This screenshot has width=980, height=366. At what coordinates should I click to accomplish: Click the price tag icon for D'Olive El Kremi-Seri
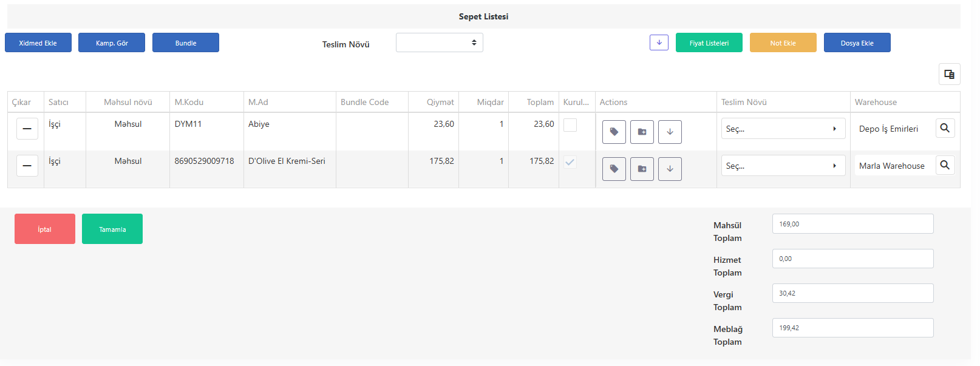point(614,169)
